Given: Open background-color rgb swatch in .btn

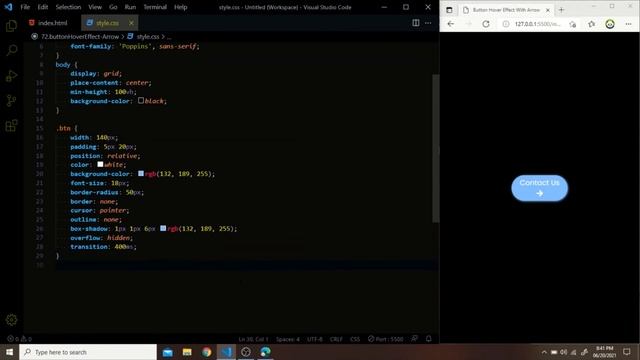Looking at the screenshot, I should tap(141, 173).
